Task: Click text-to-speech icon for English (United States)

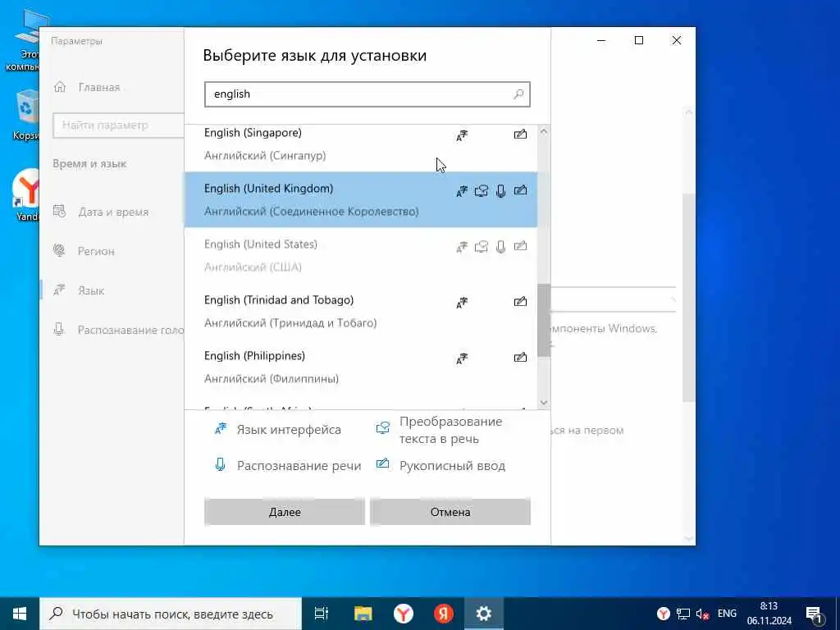Action: (x=481, y=246)
